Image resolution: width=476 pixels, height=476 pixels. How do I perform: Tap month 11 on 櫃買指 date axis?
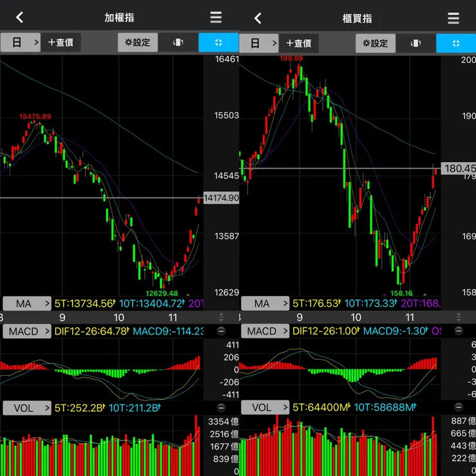pos(410,318)
